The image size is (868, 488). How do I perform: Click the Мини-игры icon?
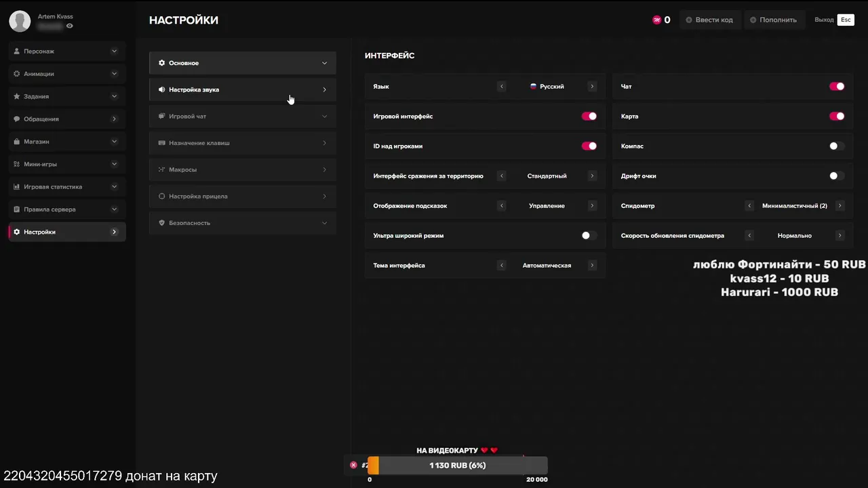(17, 164)
